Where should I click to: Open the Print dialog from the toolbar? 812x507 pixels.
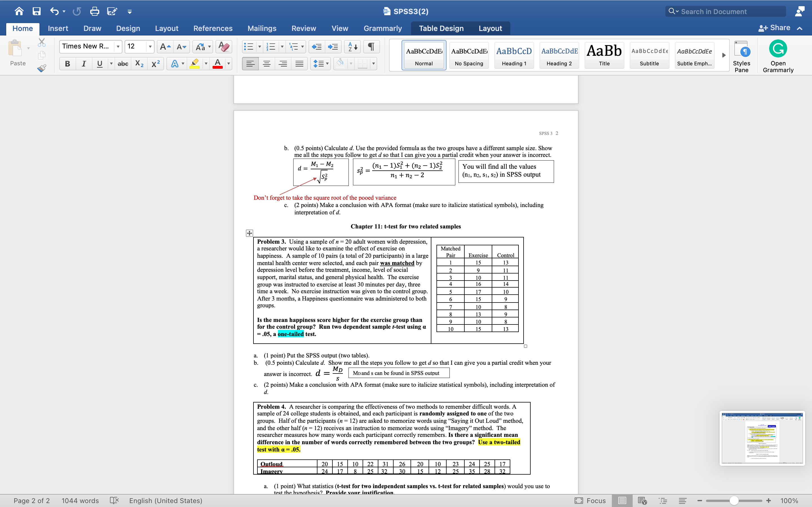[x=94, y=11]
